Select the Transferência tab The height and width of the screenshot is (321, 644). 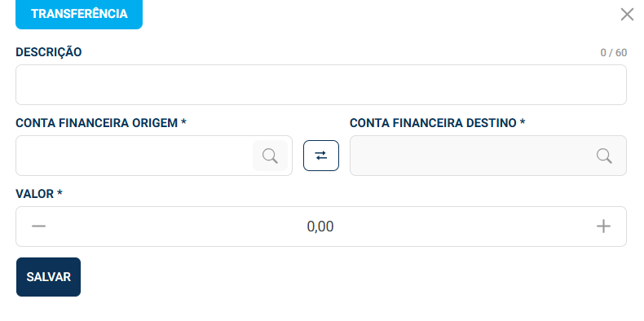click(x=79, y=14)
